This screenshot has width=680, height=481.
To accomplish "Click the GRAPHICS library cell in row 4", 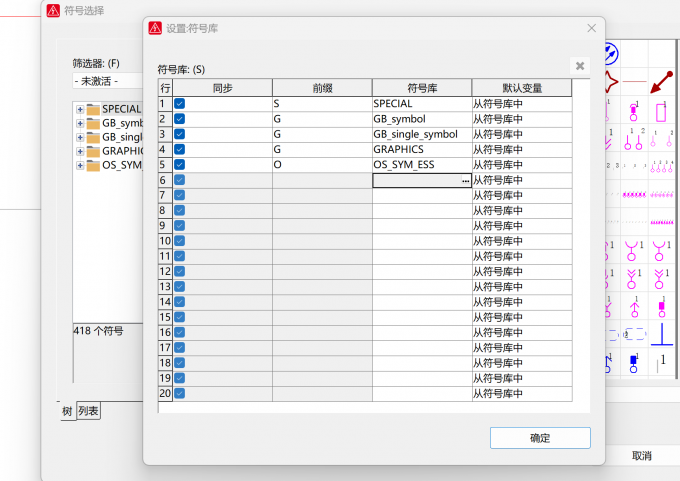I will click(422, 149).
